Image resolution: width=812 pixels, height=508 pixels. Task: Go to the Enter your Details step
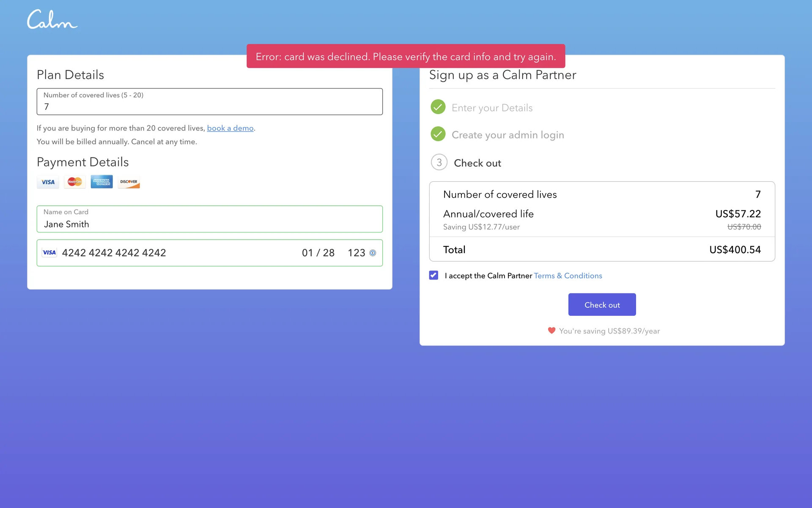[492, 108]
